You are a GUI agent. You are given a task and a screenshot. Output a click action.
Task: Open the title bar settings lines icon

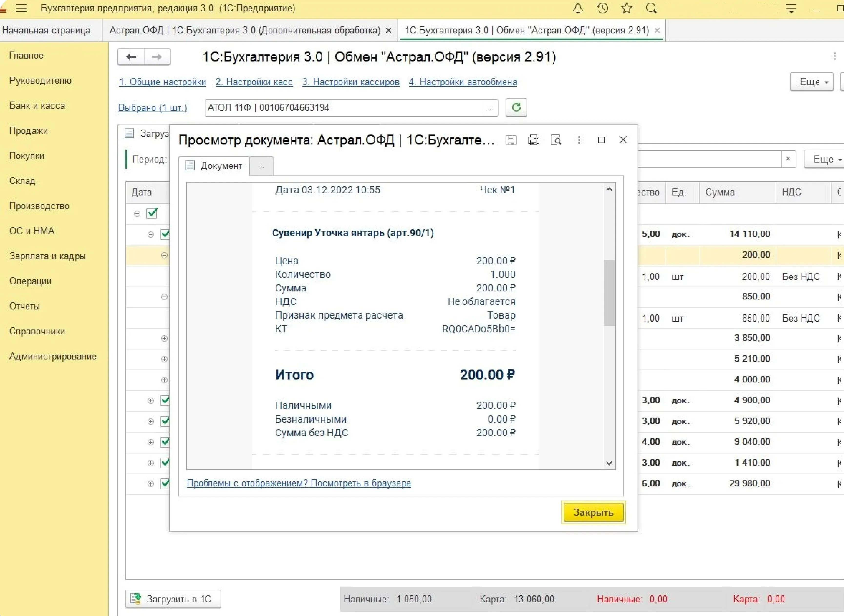pyautogui.click(x=791, y=8)
